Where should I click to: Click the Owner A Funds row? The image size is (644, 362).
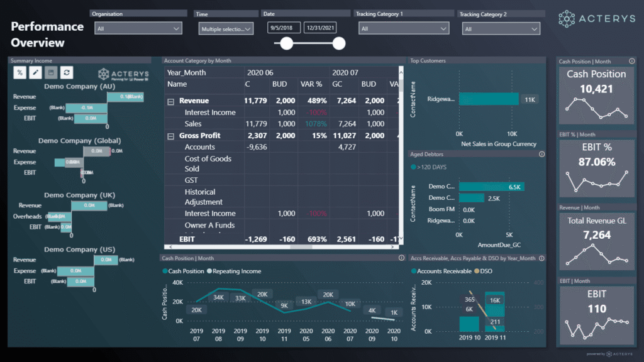[281, 226]
